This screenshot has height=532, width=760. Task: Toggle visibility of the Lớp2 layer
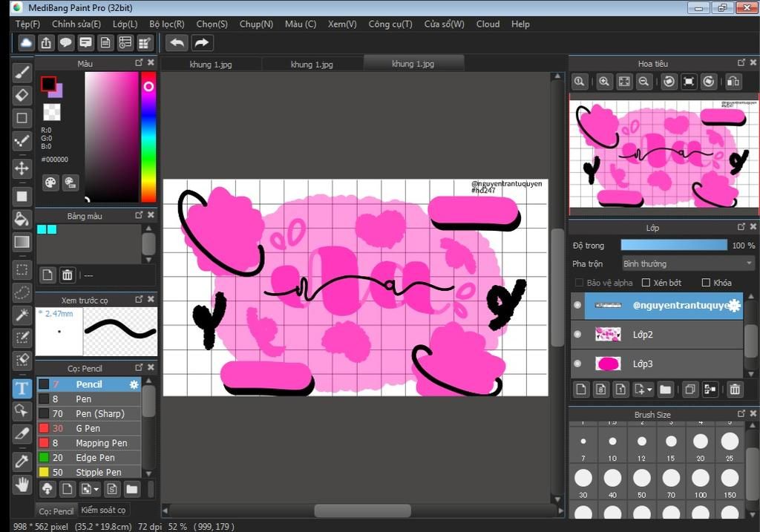(577, 334)
